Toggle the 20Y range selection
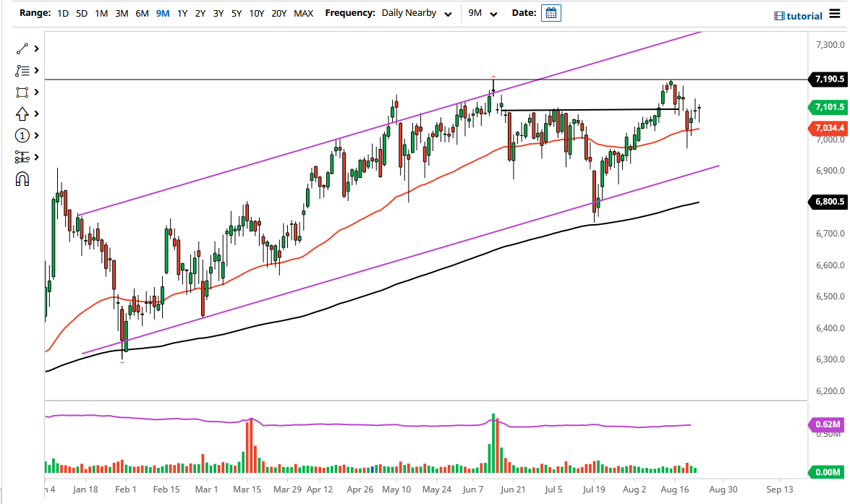Viewport: 850px width, 504px height. tap(279, 12)
